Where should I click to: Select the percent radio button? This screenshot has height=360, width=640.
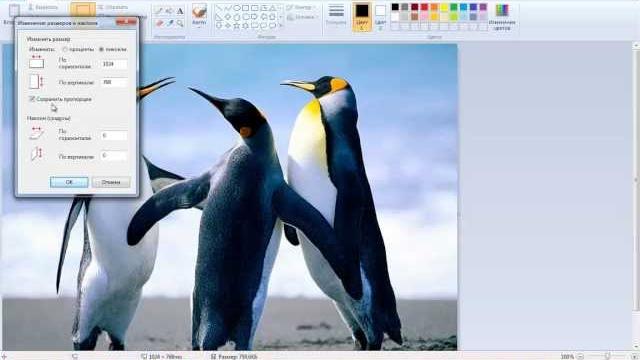tap(65, 49)
